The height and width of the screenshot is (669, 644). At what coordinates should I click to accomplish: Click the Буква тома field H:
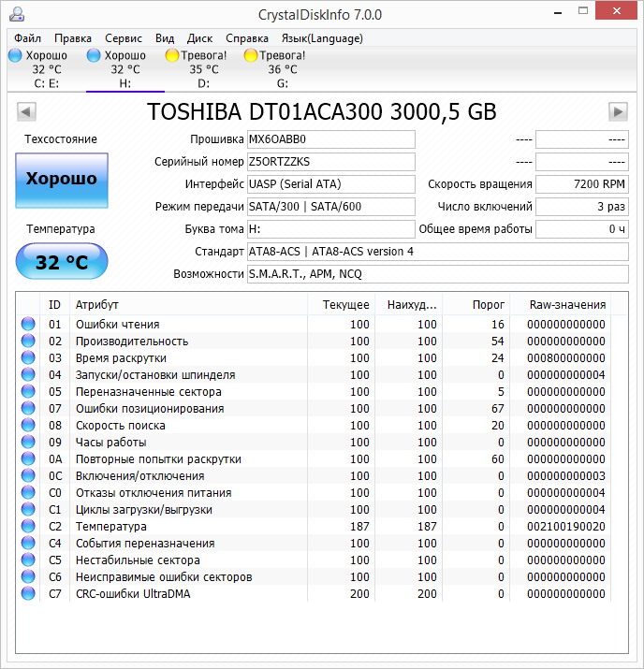[331, 229]
